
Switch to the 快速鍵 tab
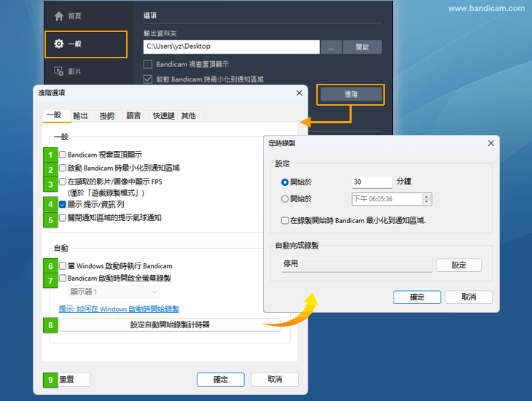163,116
